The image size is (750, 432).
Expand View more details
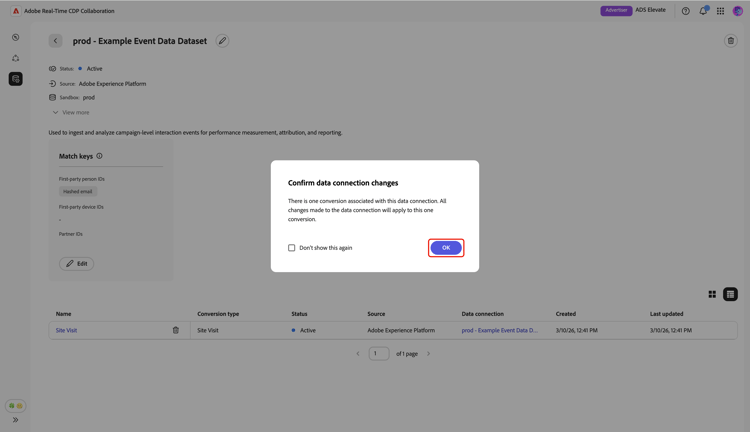(71, 112)
